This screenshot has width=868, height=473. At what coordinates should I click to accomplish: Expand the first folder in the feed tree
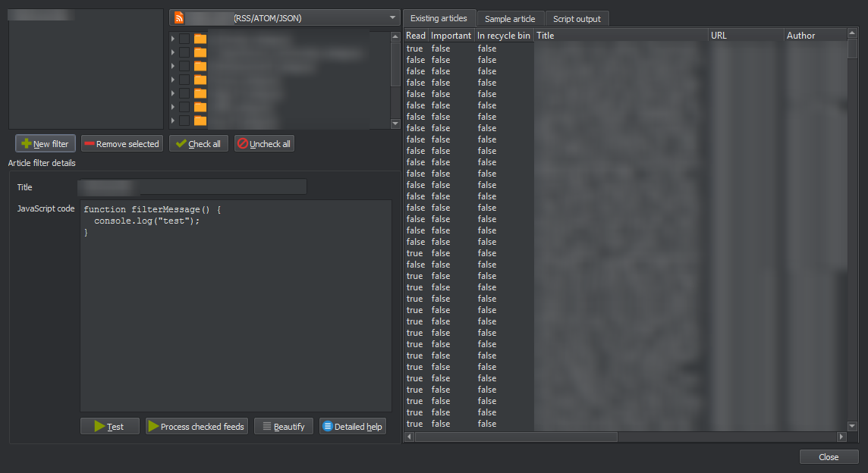[x=173, y=39]
